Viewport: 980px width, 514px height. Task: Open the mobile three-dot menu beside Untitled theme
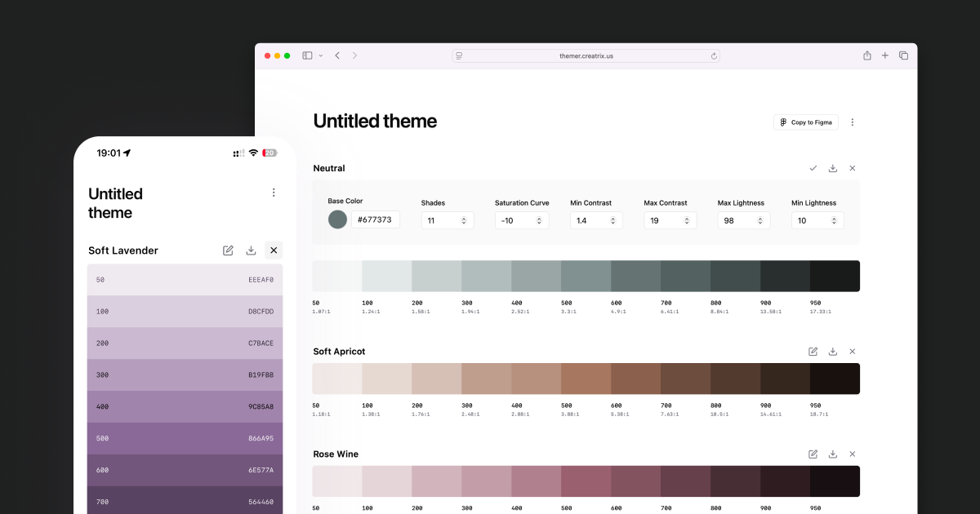[274, 193]
